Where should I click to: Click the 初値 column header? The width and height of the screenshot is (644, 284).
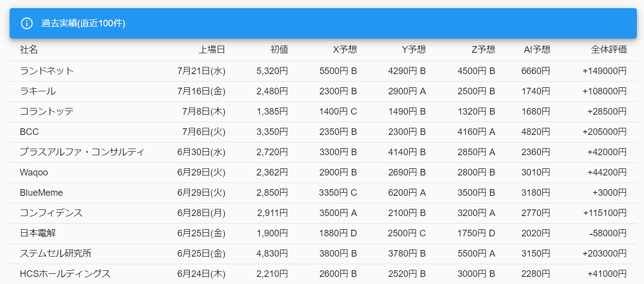pyautogui.click(x=279, y=50)
